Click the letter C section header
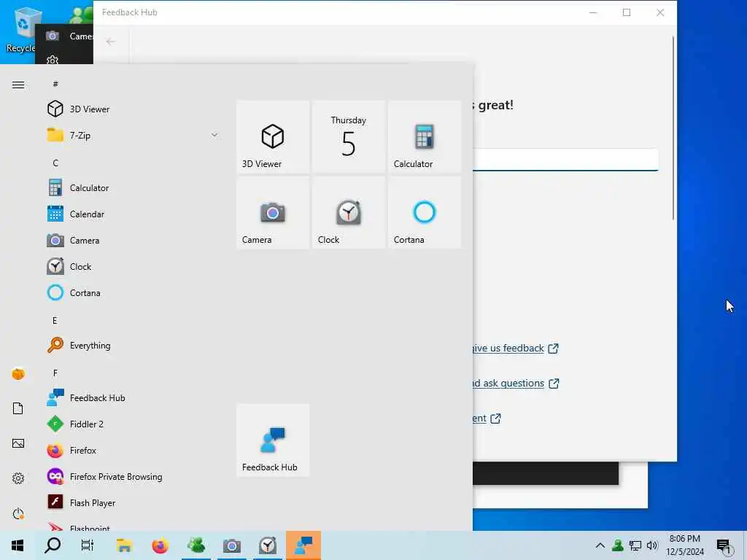The image size is (747, 560). click(x=55, y=163)
